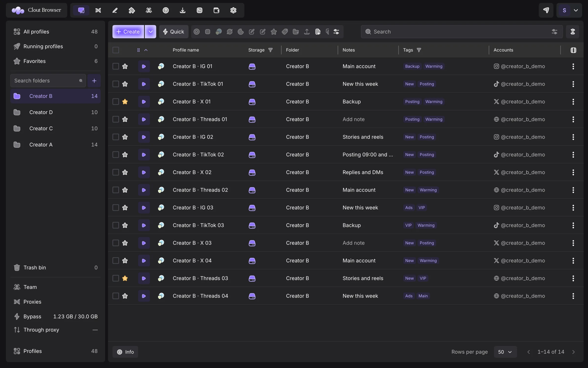Click Add note for Creator B · Threads 01
This screenshot has height=368, width=588.
[x=354, y=119]
